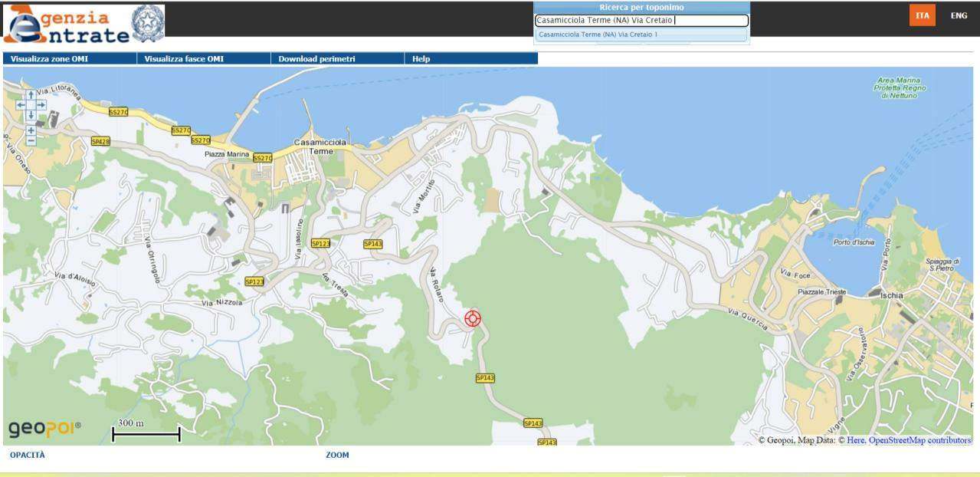Image resolution: width=980 pixels, height=477 pixels.
Task: Click the Geopoi logo on map
Action: coord(44,428)
